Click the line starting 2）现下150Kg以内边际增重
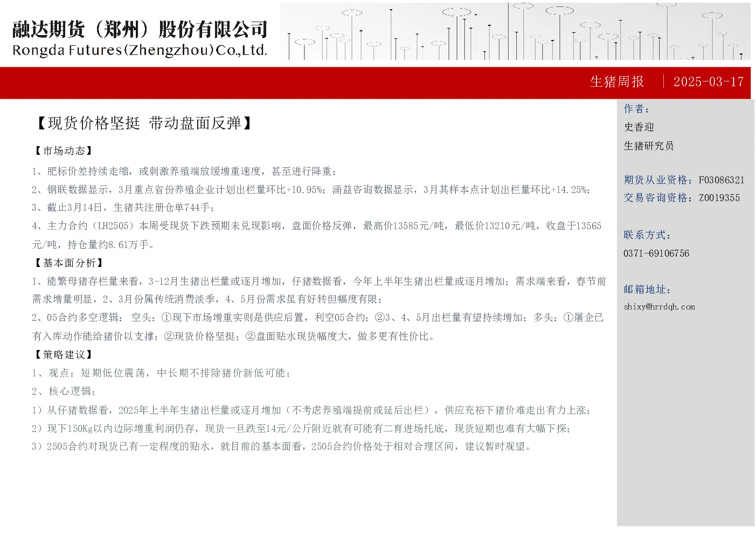The height and width of the screenshot is (535, 756). pos(301,428)
